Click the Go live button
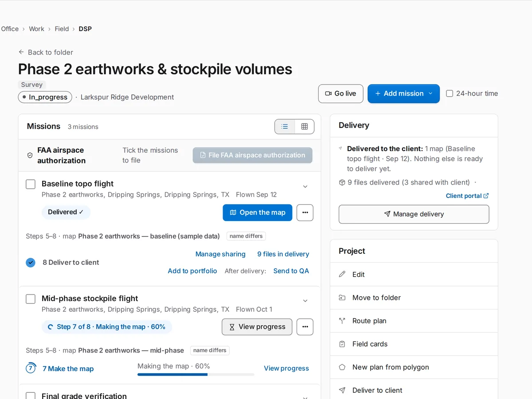This screenshot has width=532, height=399. pyautogui.click(x=340, y=93)
